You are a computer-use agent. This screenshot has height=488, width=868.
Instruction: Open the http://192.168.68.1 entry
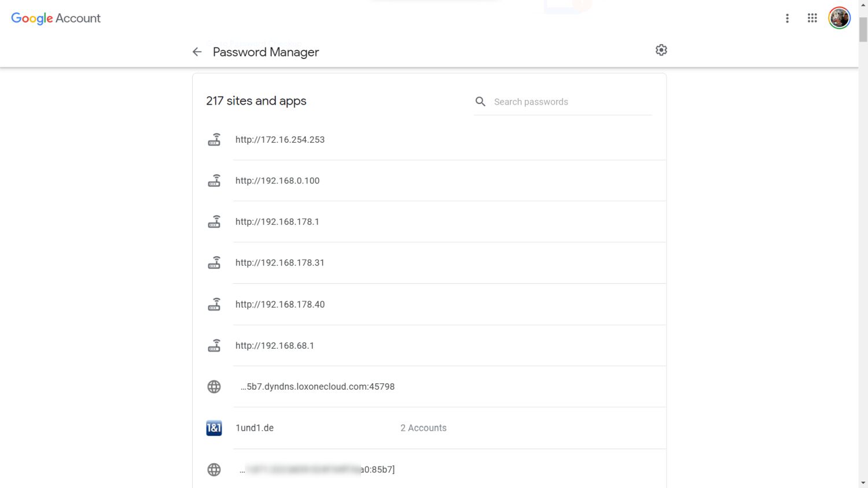(x=274, y=346)
